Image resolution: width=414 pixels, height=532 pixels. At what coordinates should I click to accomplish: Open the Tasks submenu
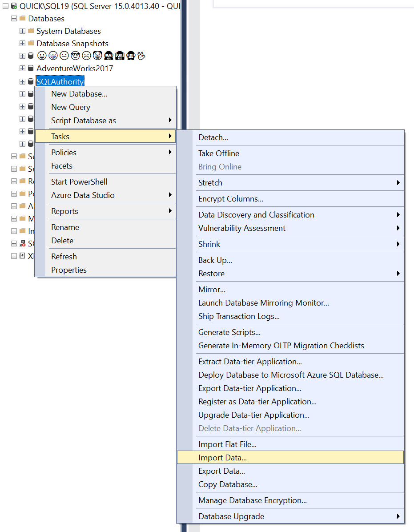(x=105, y=137)
